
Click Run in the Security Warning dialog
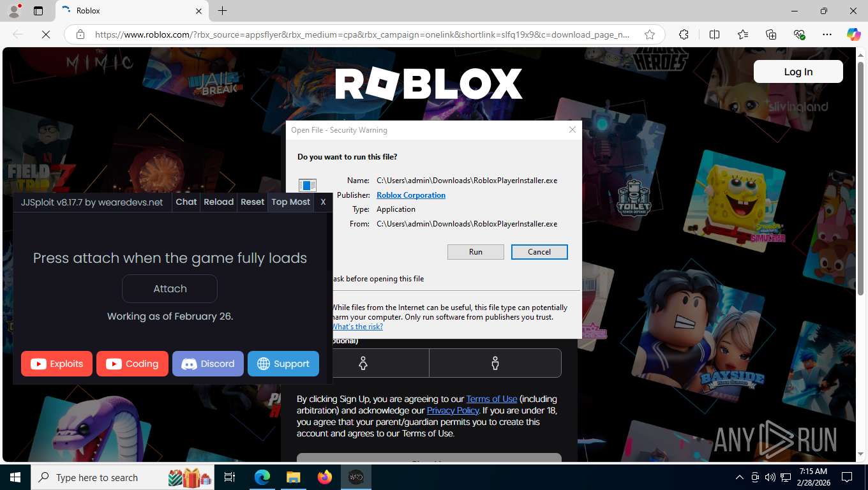(475, 252)
